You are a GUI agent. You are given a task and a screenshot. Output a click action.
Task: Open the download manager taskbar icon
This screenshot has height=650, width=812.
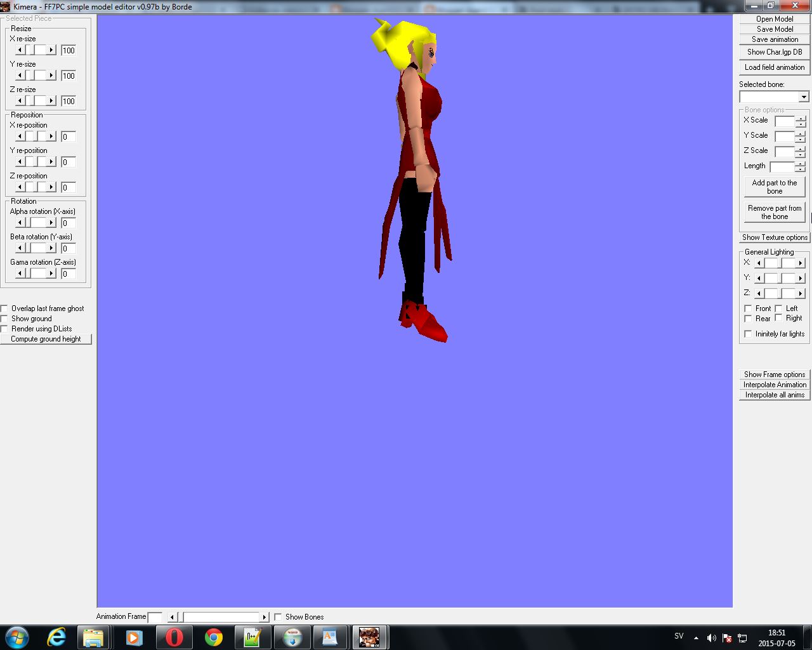292,637
